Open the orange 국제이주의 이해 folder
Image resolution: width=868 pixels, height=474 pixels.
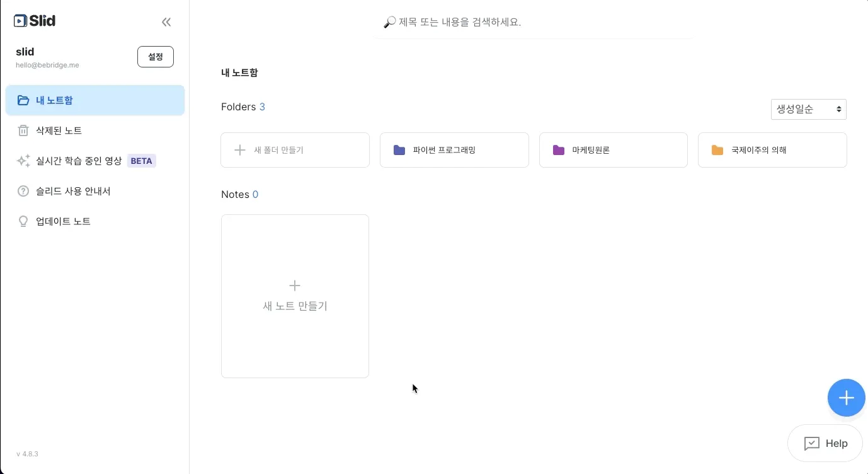[x=772, y=150]
